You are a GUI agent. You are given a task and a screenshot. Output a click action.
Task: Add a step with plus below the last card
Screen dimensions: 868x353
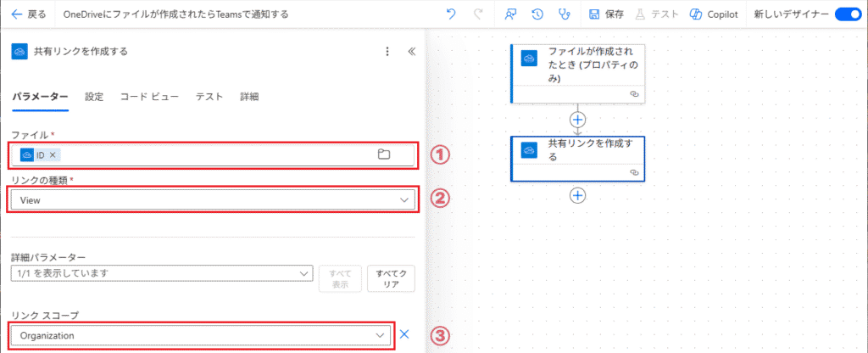(x=578, y=196)
